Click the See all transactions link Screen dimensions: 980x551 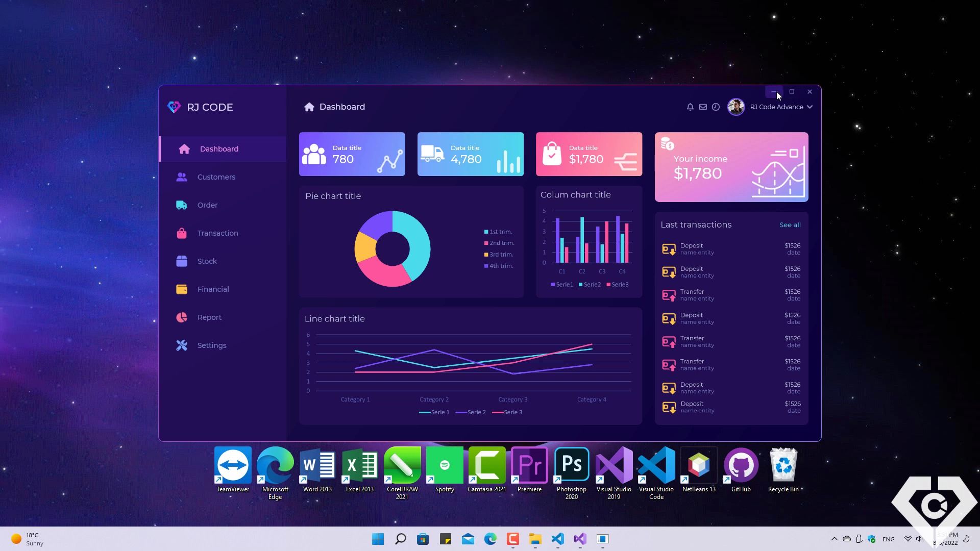[x=790, y=225]
